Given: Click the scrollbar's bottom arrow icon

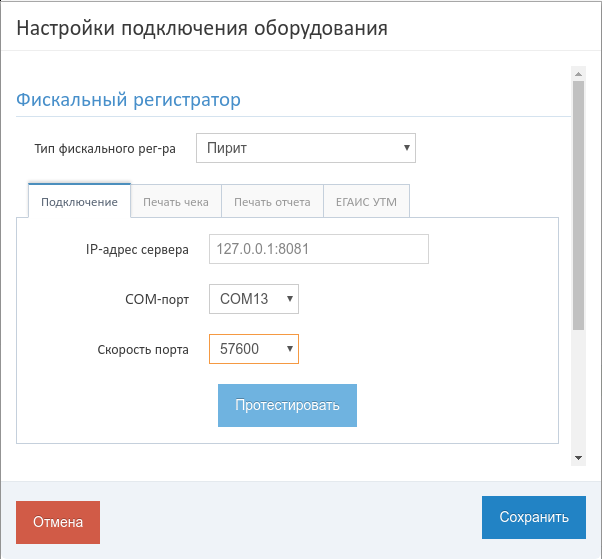Looking at the screenshot, I should pyautogui.click(x=578, y=458).
